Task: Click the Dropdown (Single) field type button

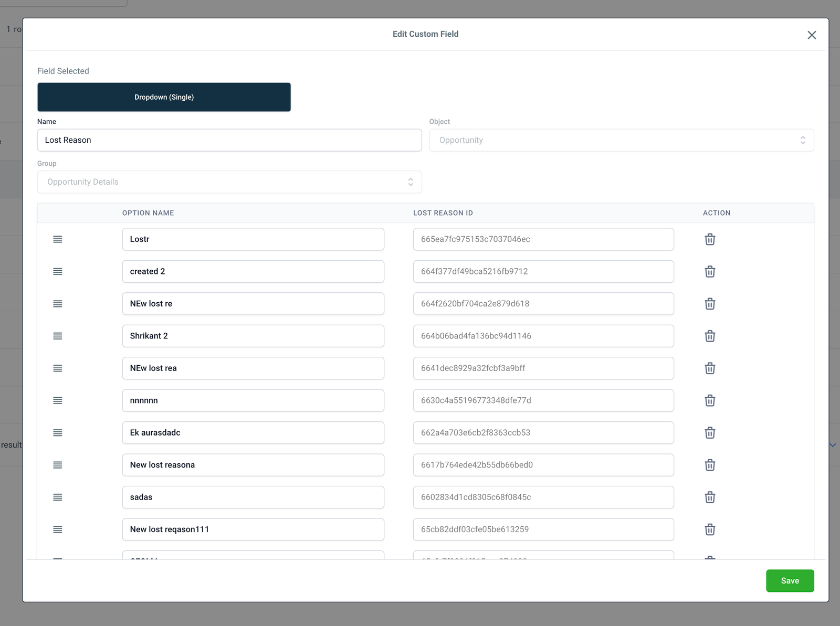Action: pos(164,97)
